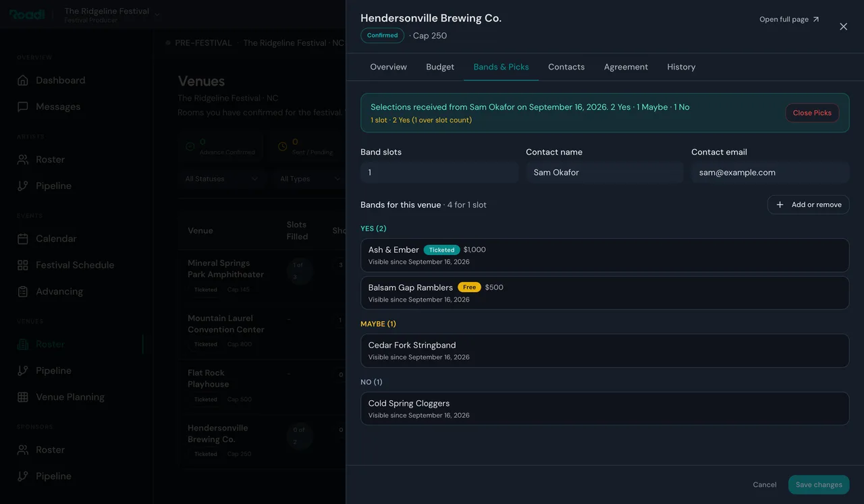Click the Ticketed badge on Ash & Ember
The height and width of the screenshot is (504, 864).
442,250
